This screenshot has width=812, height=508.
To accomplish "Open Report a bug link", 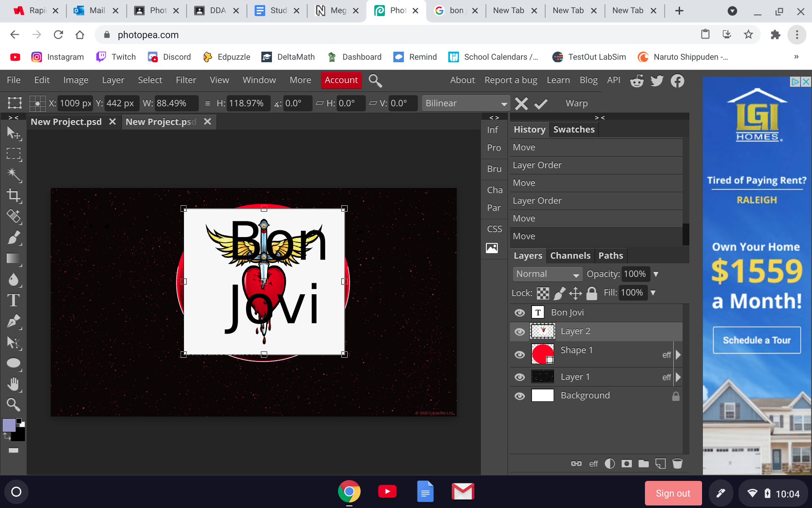I will [511, 80].
